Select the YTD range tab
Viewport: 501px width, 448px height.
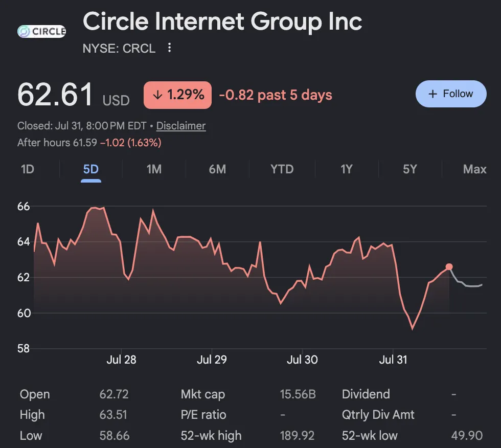click(282, 169)
